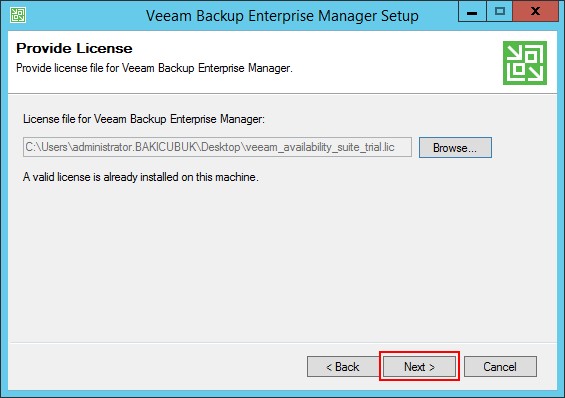This screenshot has width=565, height=398.
Task: Minimize the setup window
Action: tap(472, 12)
